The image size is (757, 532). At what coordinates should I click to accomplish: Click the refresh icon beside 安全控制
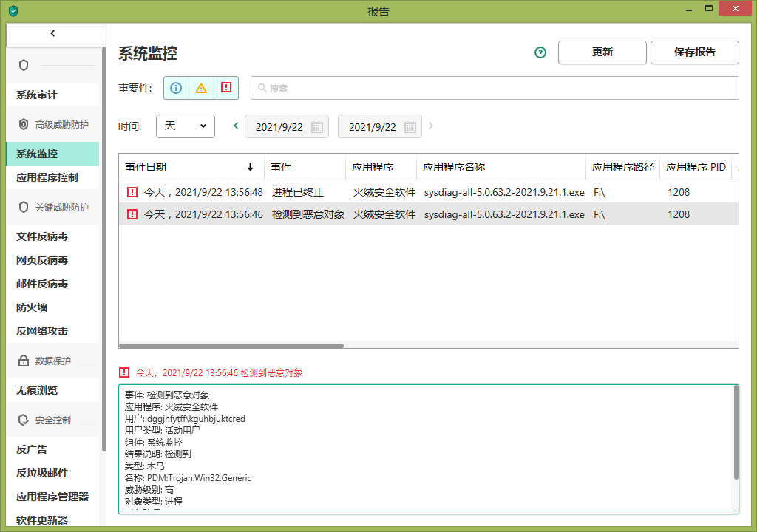coord(22,420)
